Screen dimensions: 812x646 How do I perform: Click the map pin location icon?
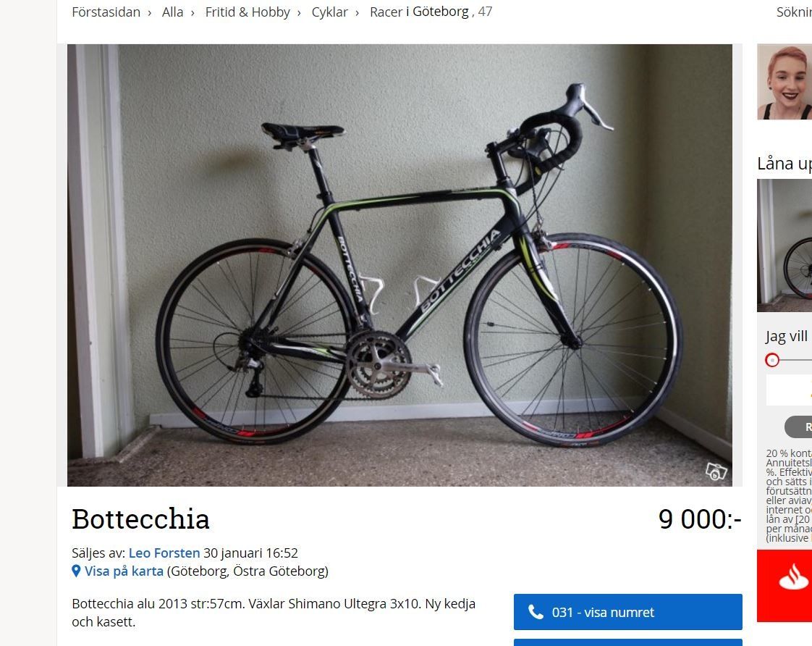pyautogui.click(x=76, y=571)
